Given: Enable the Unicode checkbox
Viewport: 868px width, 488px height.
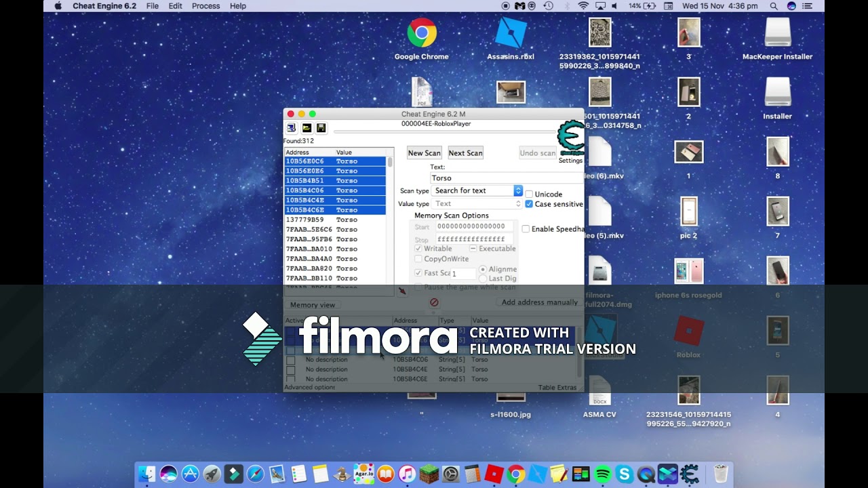Looking at the screenshot, I should (x=529, y=195).
